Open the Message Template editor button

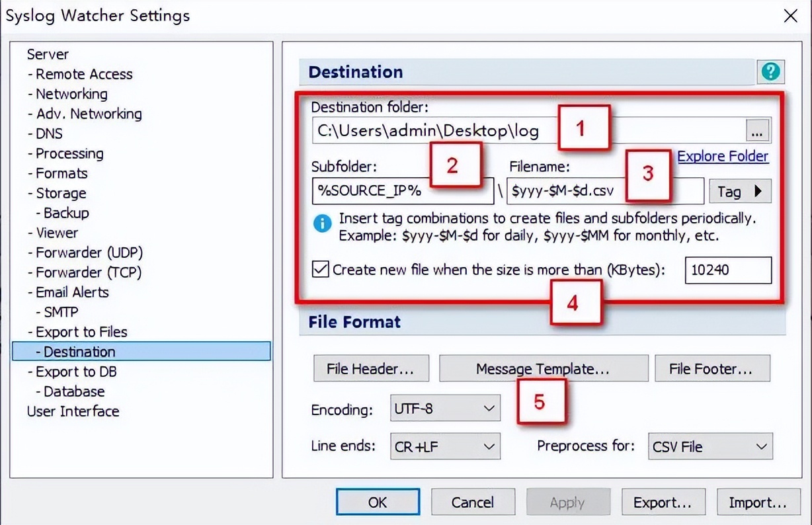click(543, 369)
